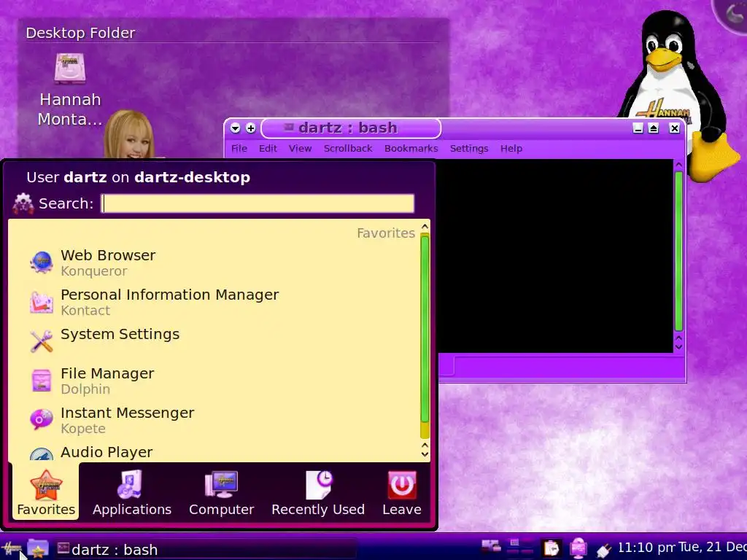
Task: Click the dartz : bash title tab
Action: click(351, 128)
